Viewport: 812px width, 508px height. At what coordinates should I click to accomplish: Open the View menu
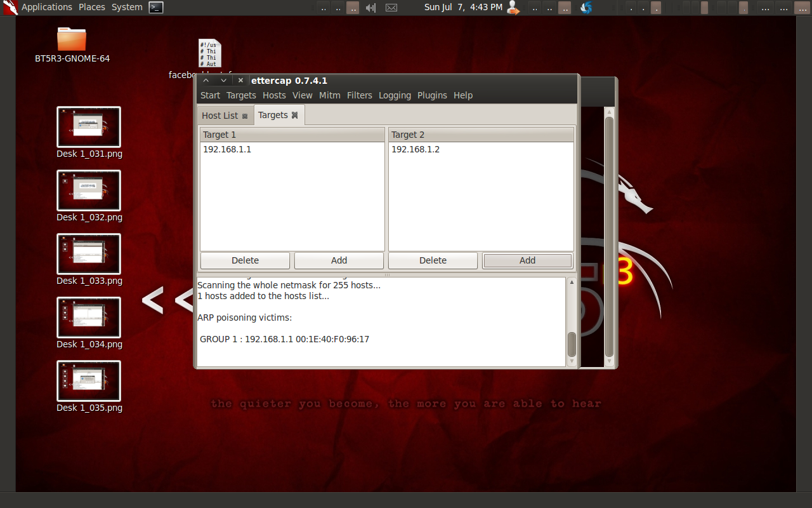(x=302, y=95)
